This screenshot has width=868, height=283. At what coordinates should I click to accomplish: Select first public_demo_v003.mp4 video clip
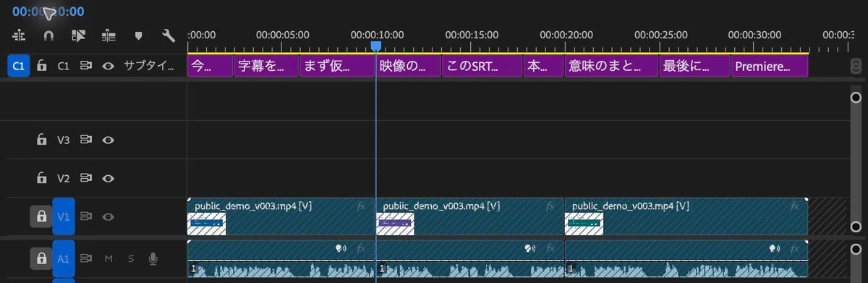pos(281,216)
